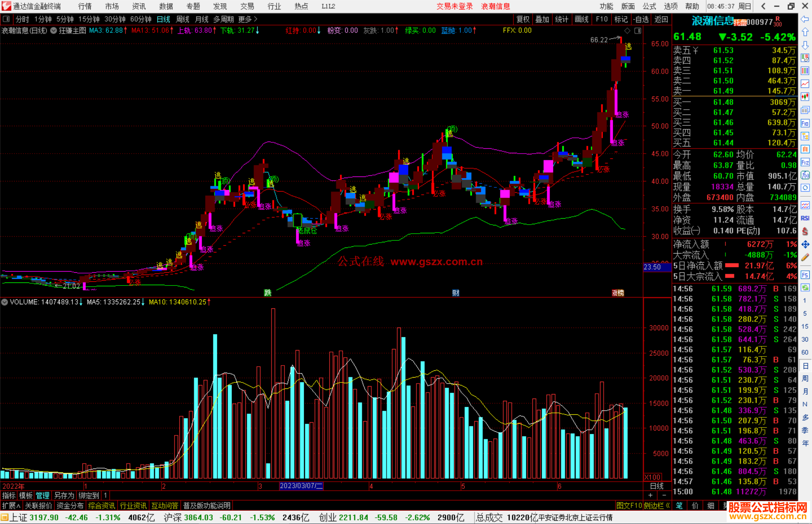Toggle the left panel icon beside 分时

6,19
